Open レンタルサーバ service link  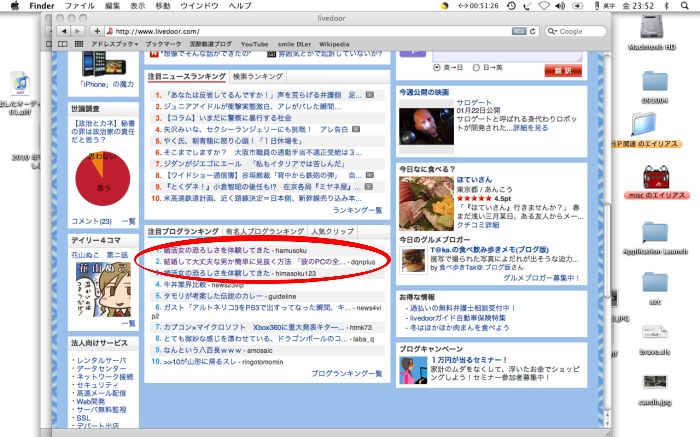(x=102, y=360)
